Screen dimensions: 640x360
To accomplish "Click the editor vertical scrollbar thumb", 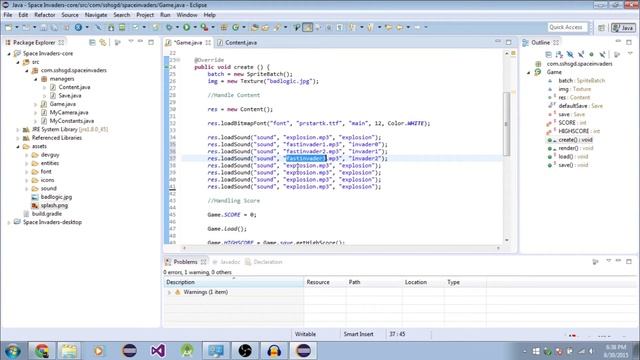I will tap(507, 124).
